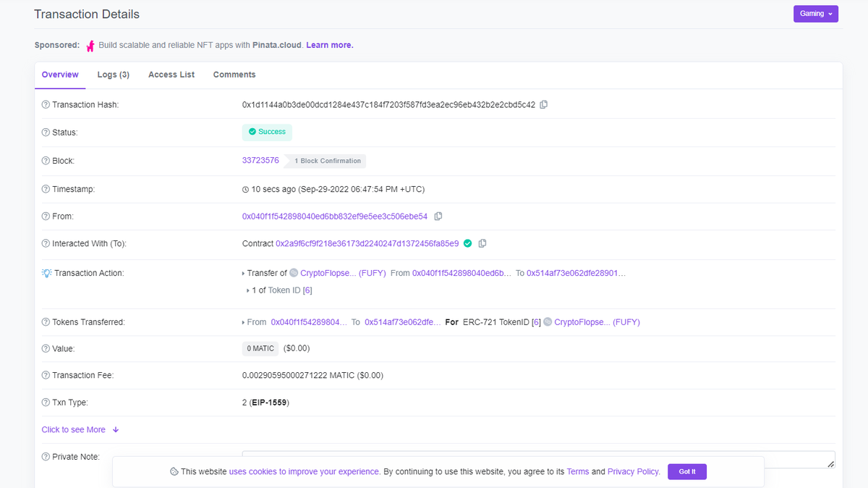This screenshot has height=488, width=868.
Task: Click the Transfer of arrow expander
Action: (244, 274)
